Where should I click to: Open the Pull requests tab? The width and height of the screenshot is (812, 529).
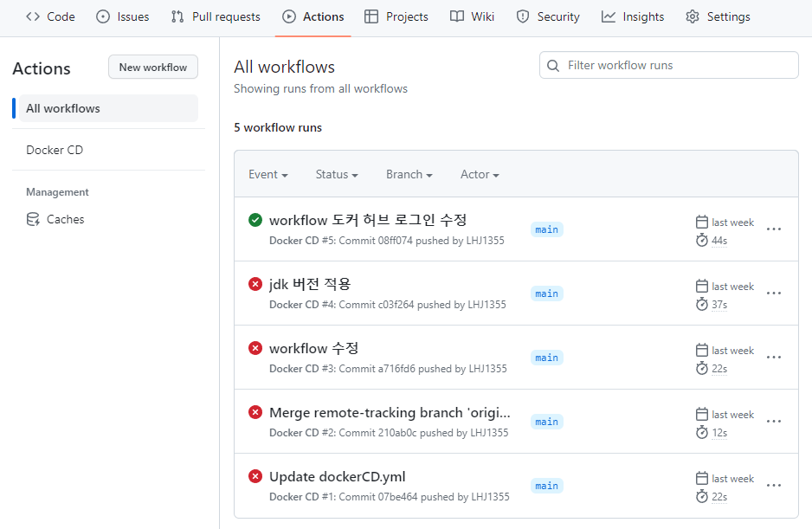216,16
